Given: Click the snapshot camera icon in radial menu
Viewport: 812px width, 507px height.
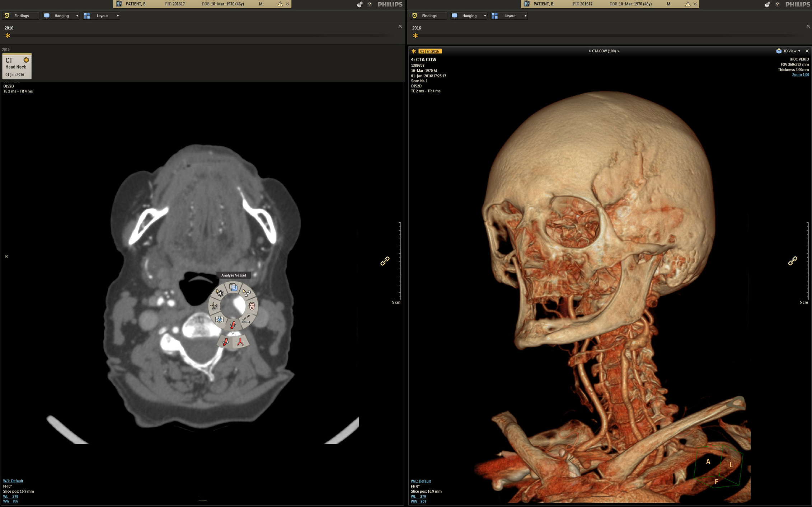Looking at the screenshot, I should (219, 319).
